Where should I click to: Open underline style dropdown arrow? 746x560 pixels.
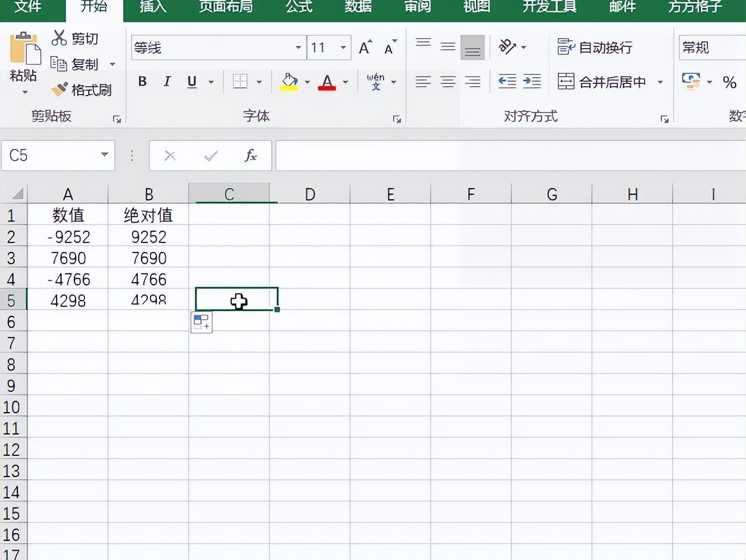[x=211, y=82]
